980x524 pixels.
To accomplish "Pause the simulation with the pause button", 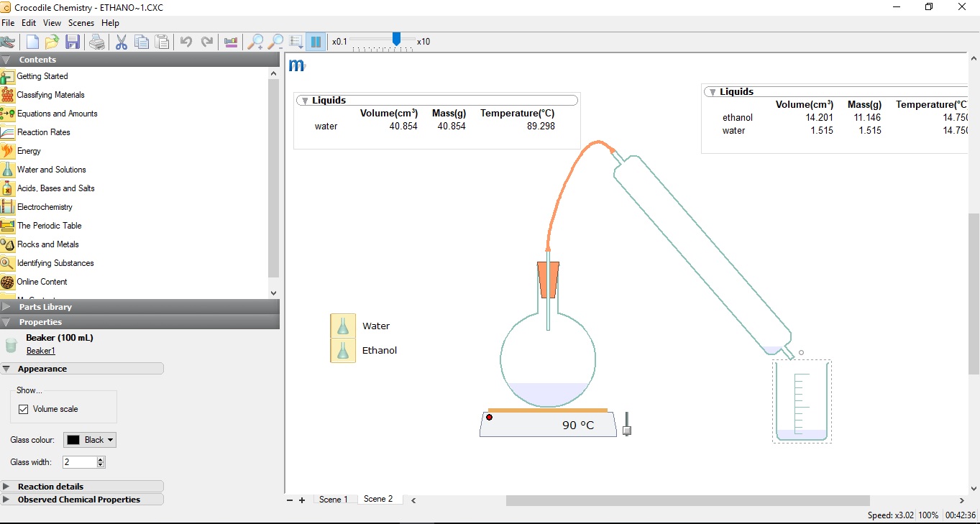I will coord(315,42).
